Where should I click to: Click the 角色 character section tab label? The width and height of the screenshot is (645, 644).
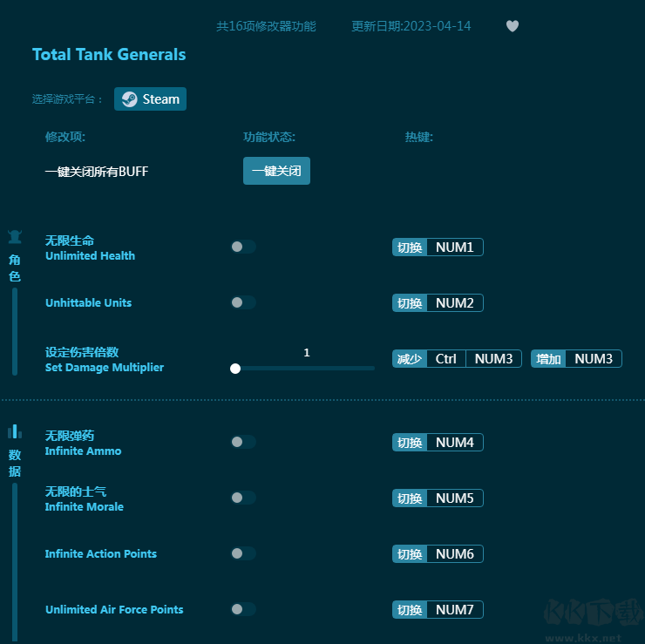pyautogui.click(x=15, y=268)
